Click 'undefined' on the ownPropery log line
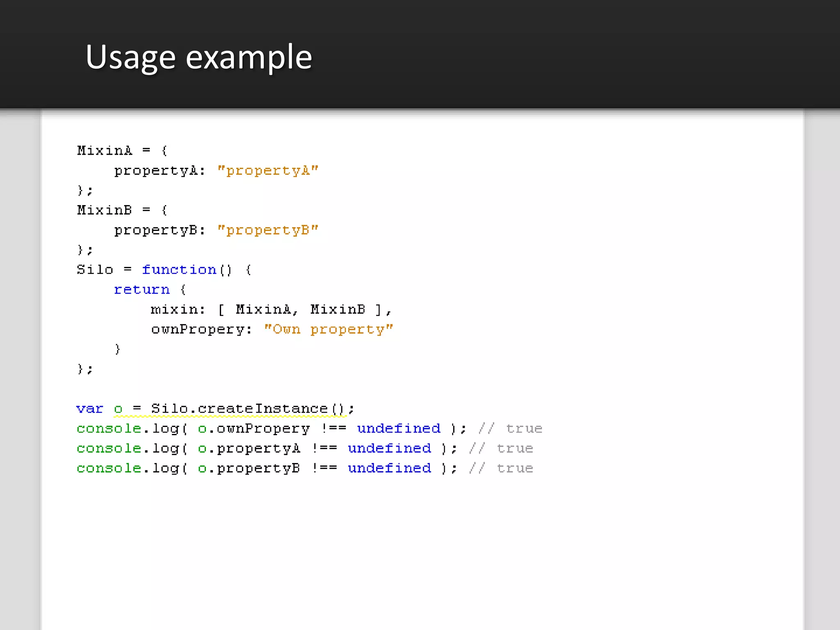840x630 pixels. [x=399, y=429]
